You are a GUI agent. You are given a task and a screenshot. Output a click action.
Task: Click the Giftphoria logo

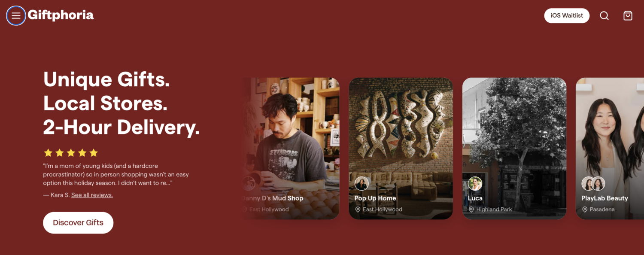pyautogui.click(x=61, y=15)
